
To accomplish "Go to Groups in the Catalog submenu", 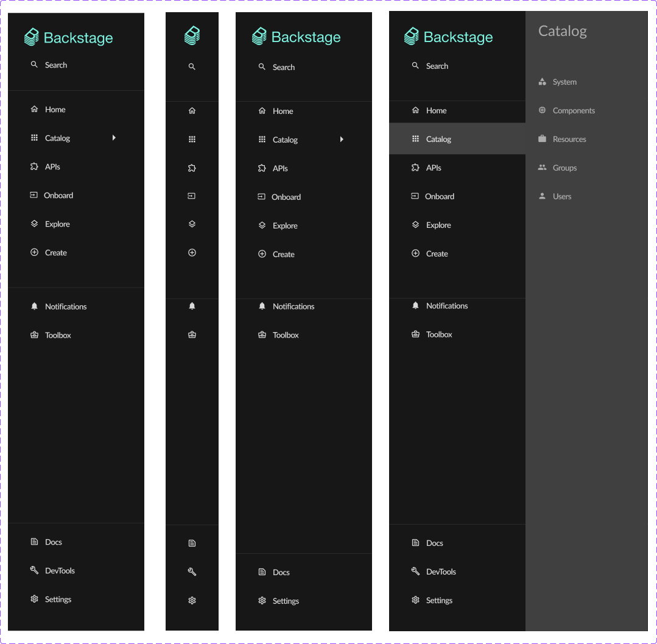I will [x=564, y=168].
